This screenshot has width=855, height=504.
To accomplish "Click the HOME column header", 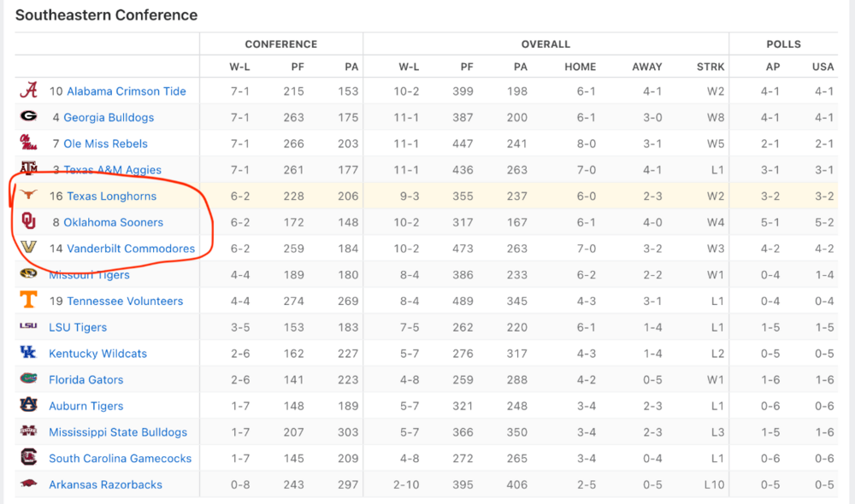I will pyautogui.click(x=579, y=67).
